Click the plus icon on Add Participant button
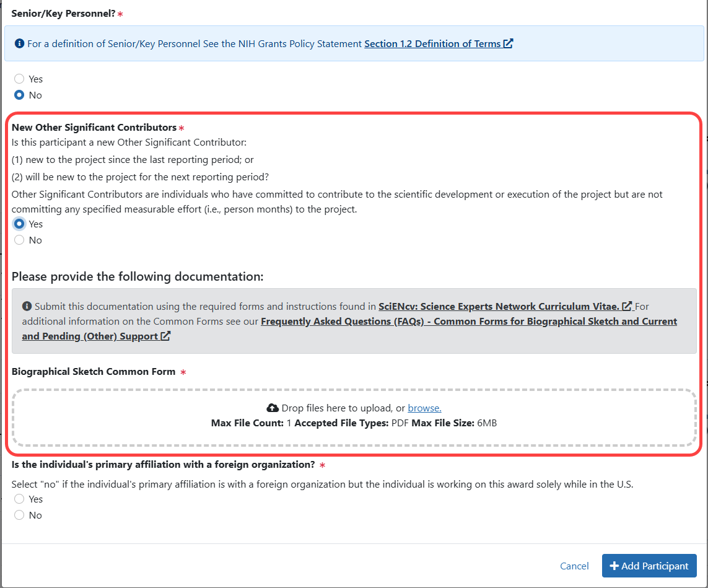The width and height of the screenshot is (708, 588). (x=614, y=566)
